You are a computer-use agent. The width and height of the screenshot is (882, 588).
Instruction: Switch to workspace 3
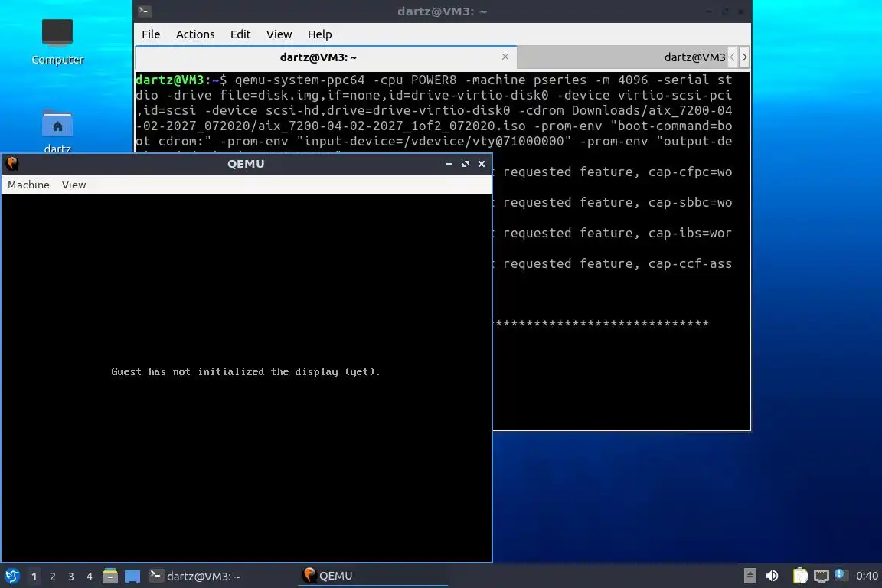[x=71, y=577]
